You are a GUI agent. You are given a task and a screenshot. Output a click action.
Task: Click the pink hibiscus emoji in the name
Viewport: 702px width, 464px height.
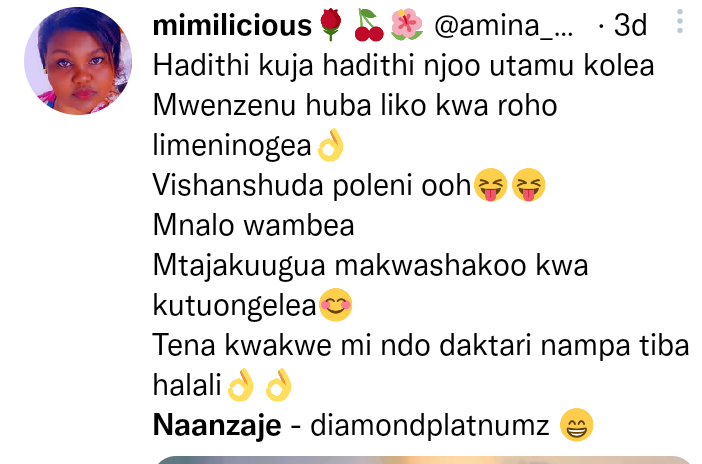(407, 25)
